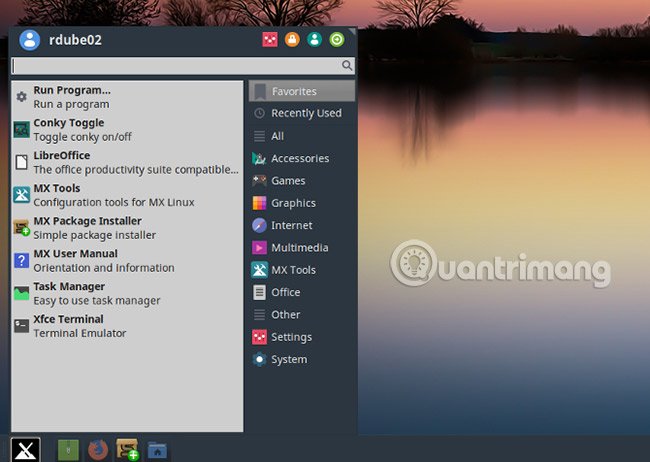Select the Graphics category
This screenshot has width=650, height=462.
302,203
